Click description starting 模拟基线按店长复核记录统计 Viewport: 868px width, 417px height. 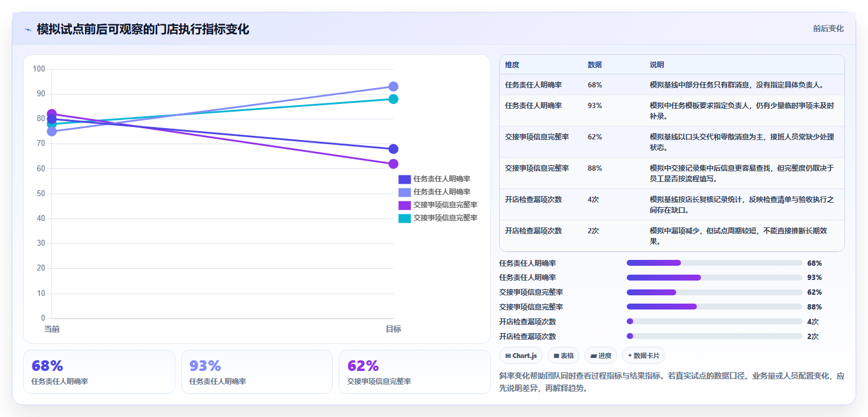(742, 205)
